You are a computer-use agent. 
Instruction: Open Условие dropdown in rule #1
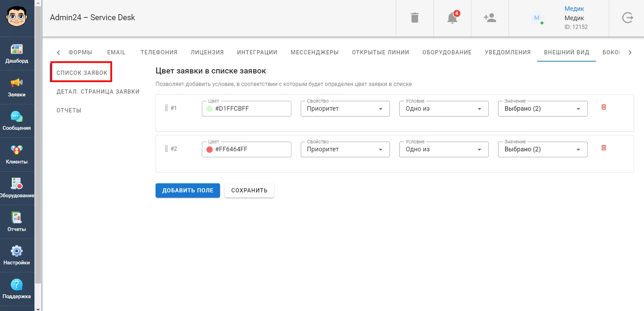[444, 109]
